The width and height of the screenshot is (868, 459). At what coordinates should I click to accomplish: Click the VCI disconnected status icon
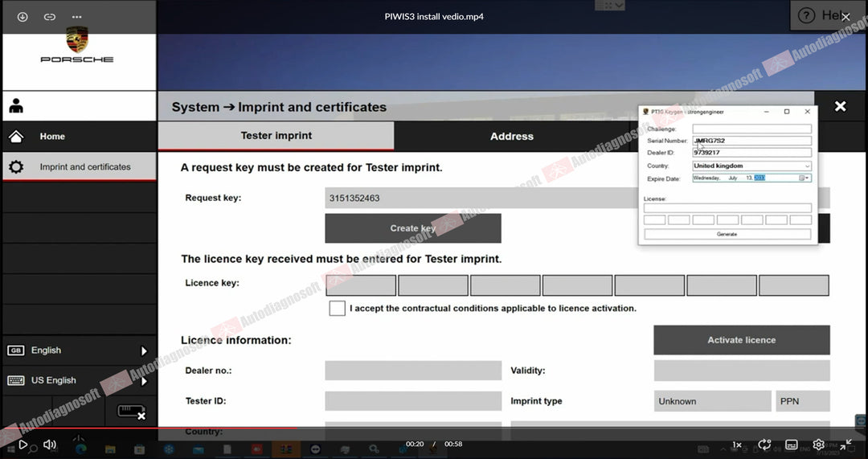[131, 412]
